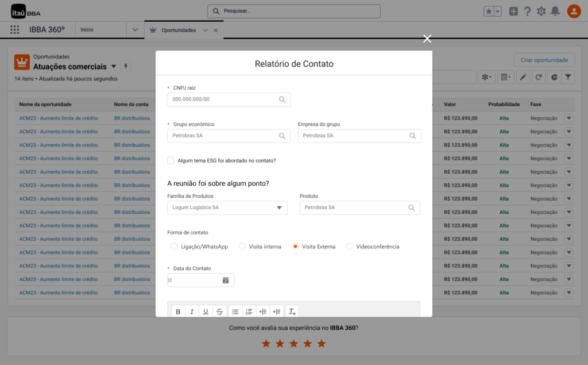This screenshot has width=588, height=365.
Task: Insert a bulleted list
Action: (x=235, y=312)
